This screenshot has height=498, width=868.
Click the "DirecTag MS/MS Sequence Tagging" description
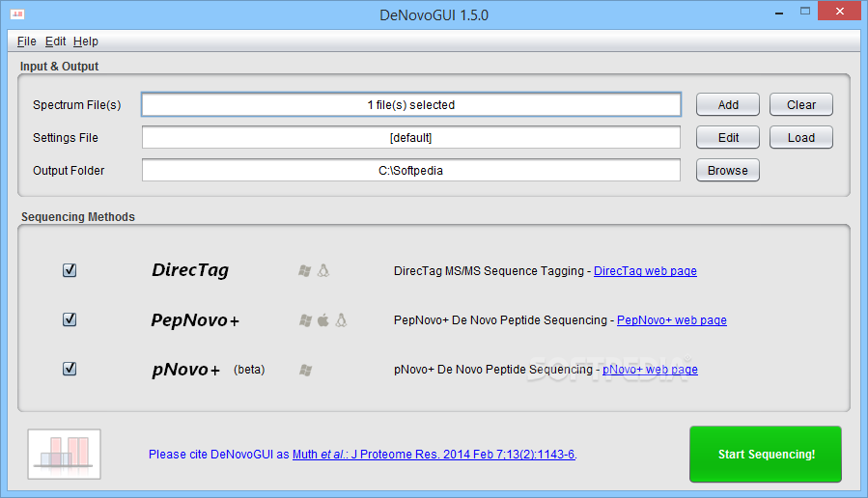point(489,271)
